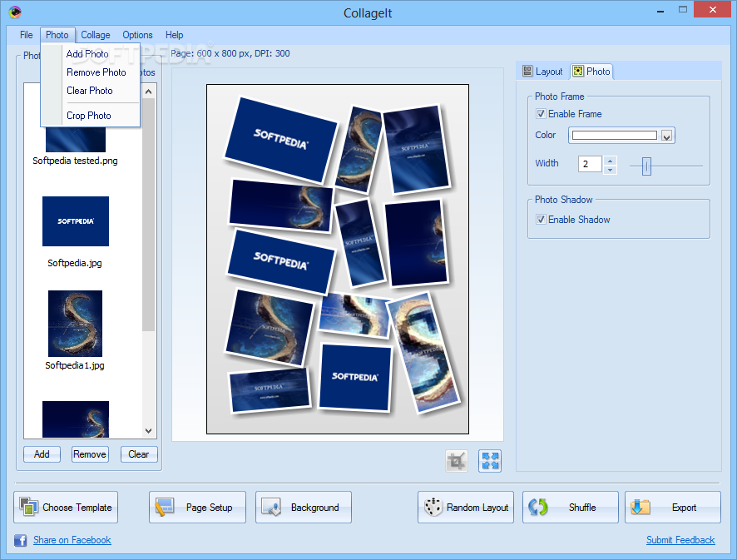
Task: Click the square SOFTPEDIA photo at collage bottom
Action: [355, 377]
